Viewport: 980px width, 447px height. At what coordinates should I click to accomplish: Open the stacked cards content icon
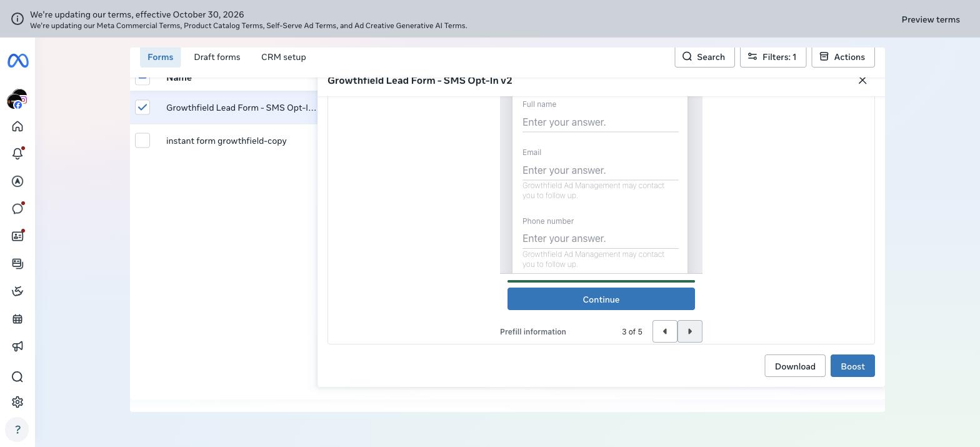pos(17,264)
